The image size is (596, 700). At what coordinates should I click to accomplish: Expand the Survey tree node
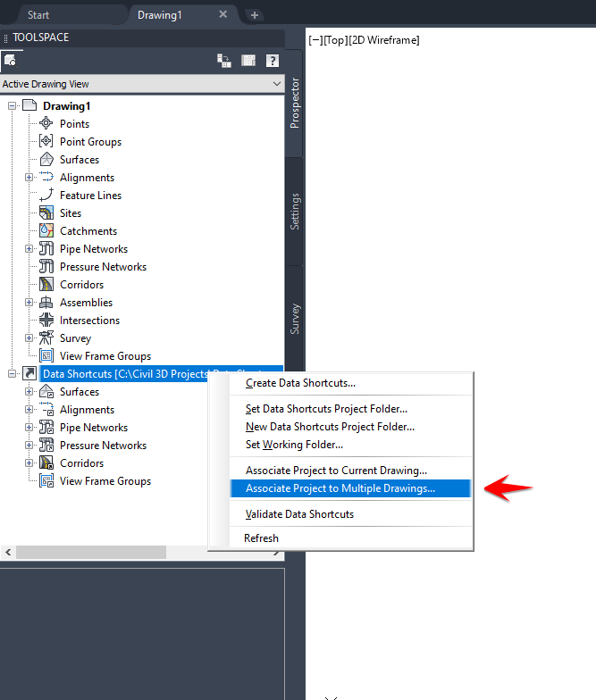click(x=29, y=337)
